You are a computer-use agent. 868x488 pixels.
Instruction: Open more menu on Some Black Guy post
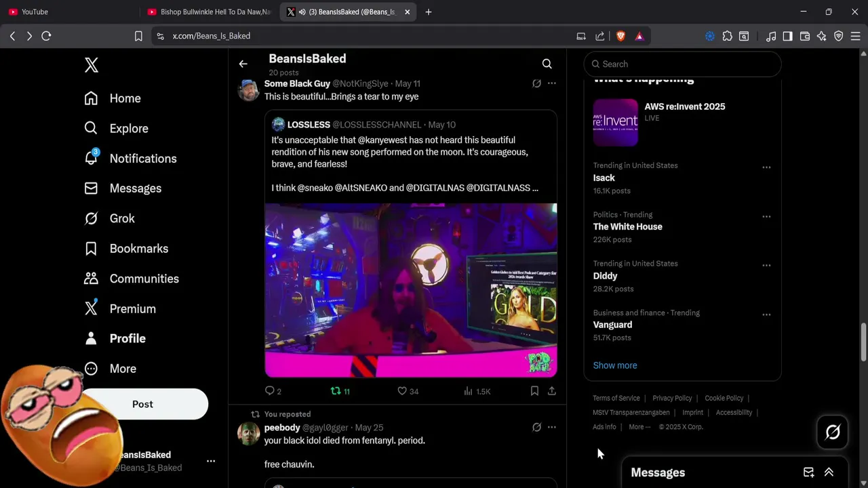point(552,83)
